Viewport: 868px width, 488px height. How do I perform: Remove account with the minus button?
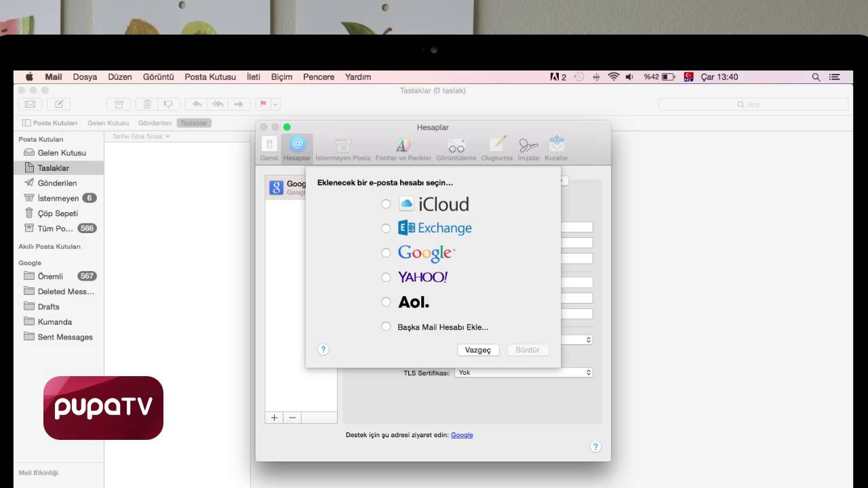point(292,418)
